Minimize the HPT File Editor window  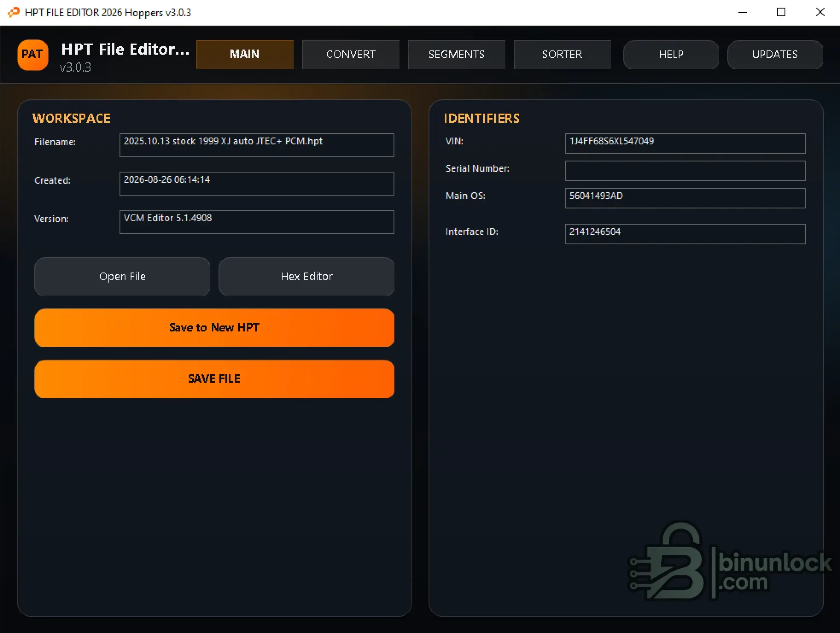click(743, 12)
